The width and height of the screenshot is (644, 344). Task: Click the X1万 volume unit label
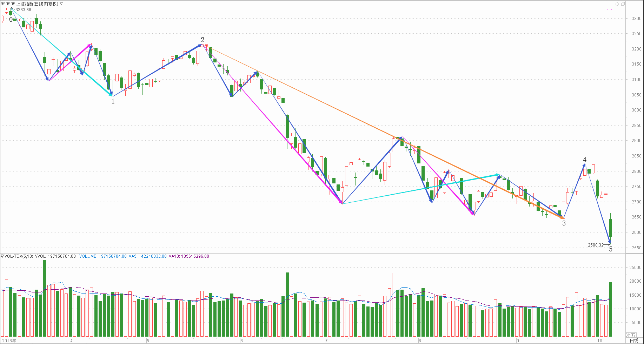pyautogui.click(x=631, y=335)
